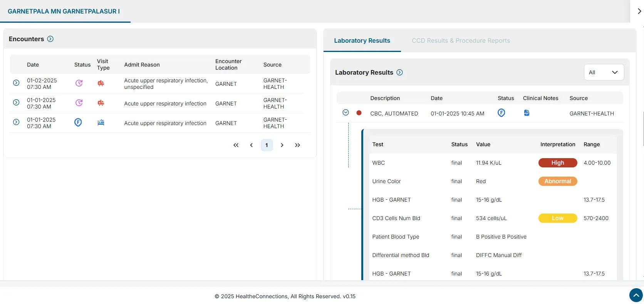
Task: Click the status icon for 01-02-2025 encounter
Action: [x=79, y=83]
